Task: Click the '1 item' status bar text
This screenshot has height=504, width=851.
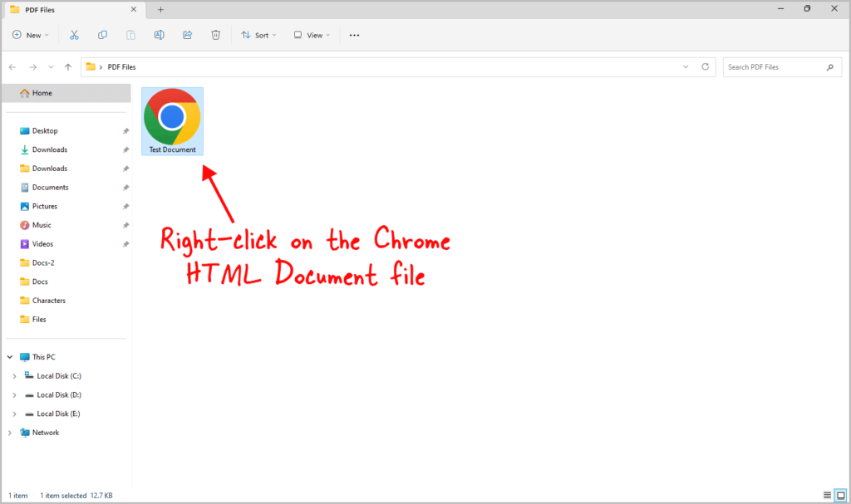Action: (18, 496)
